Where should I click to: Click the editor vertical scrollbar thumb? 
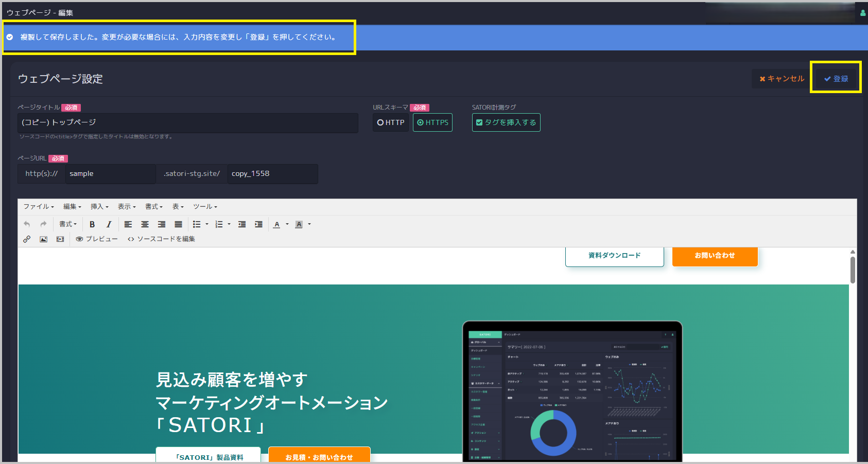[x=853, y=270]
